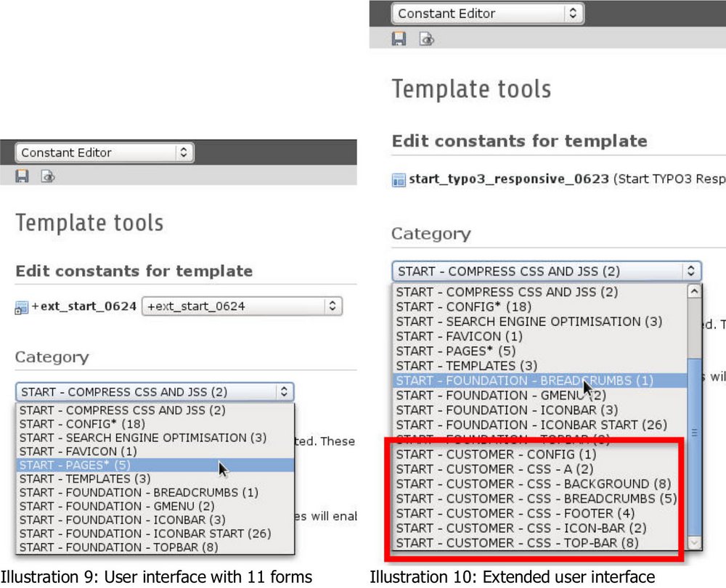
Task: Choose FOUNDATION - ICONBAR START (26) in left list
Action: (155, 534)
